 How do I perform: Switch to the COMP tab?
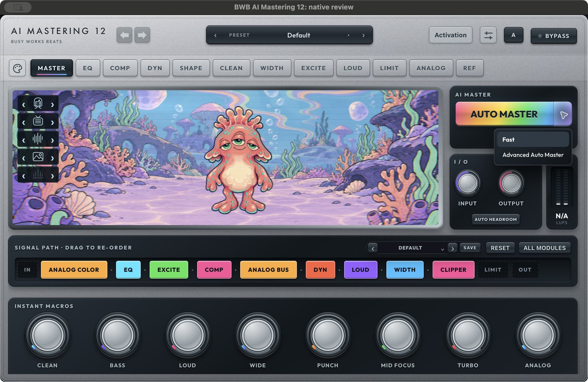click(120, 68)
